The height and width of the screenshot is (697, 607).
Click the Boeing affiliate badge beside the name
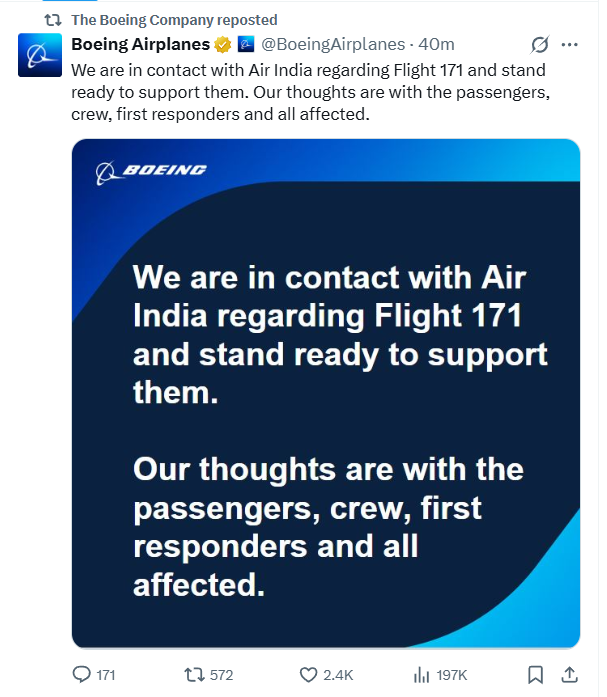[246, 45]
